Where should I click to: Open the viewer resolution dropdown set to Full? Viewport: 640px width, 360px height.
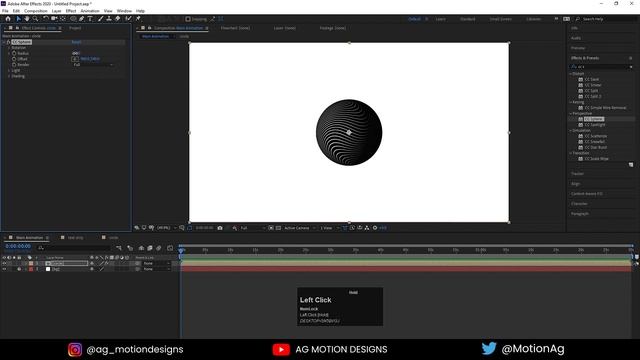(253, 228)
